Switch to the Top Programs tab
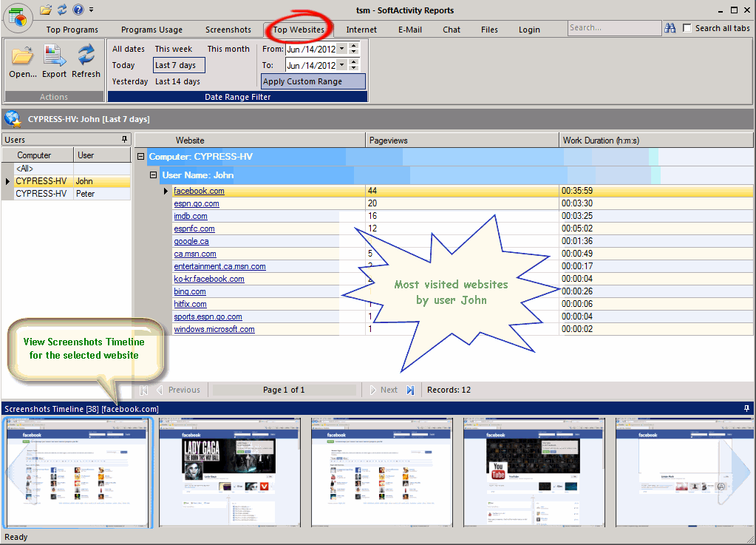 coord(72,30)
